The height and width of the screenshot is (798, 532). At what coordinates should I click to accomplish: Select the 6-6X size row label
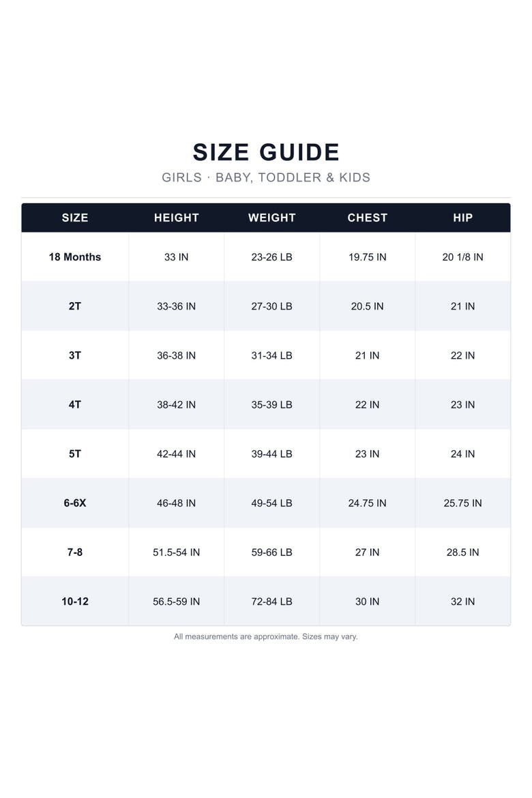tap(75, 503)
